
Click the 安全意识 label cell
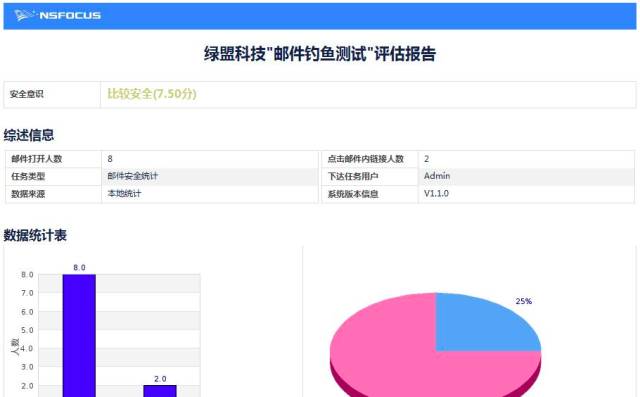(x=52, y=94)
